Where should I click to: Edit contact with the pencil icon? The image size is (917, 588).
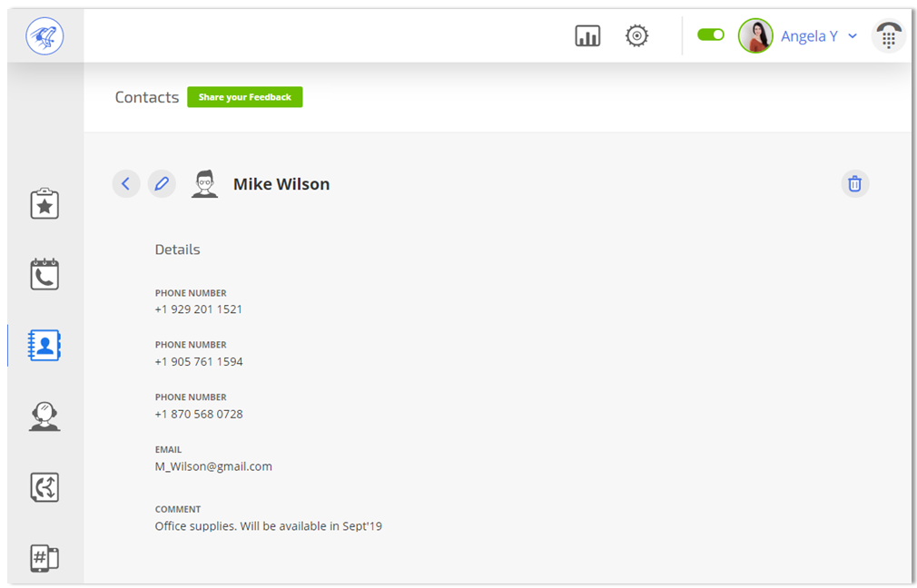(162, 184)
